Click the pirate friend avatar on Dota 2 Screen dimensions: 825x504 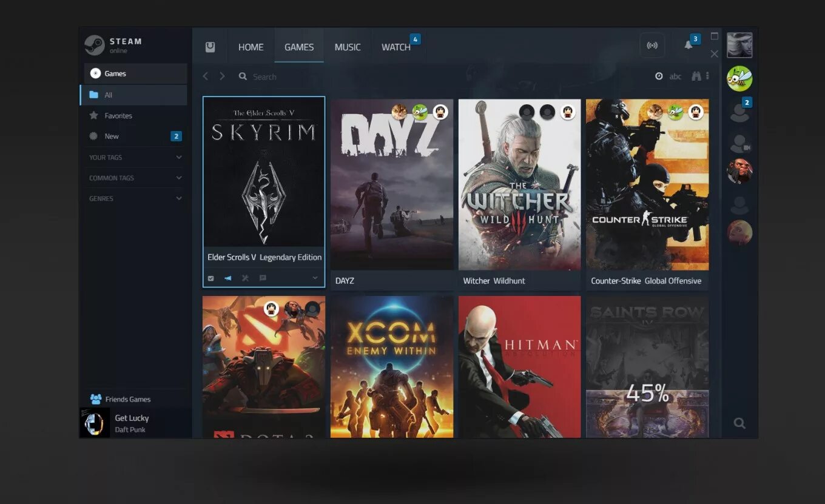click(271, 309)
